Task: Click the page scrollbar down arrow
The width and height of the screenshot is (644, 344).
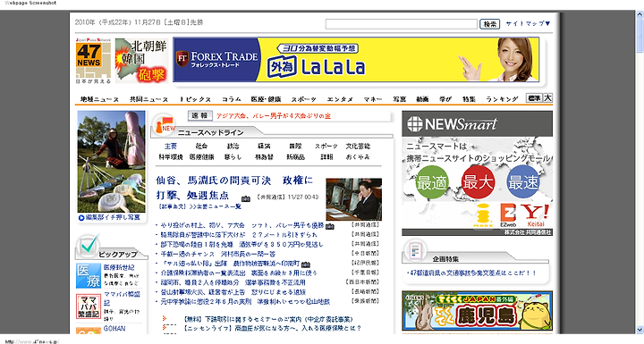Action: (640, 329)
